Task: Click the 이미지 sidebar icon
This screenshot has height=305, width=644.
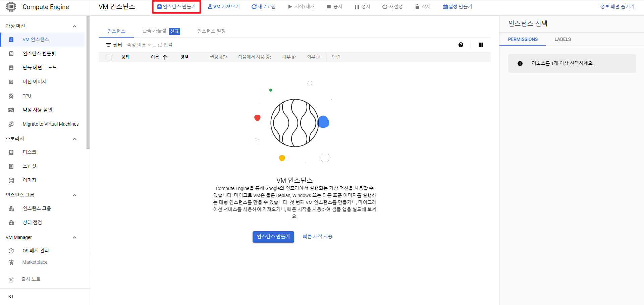Action: point(11,180)
